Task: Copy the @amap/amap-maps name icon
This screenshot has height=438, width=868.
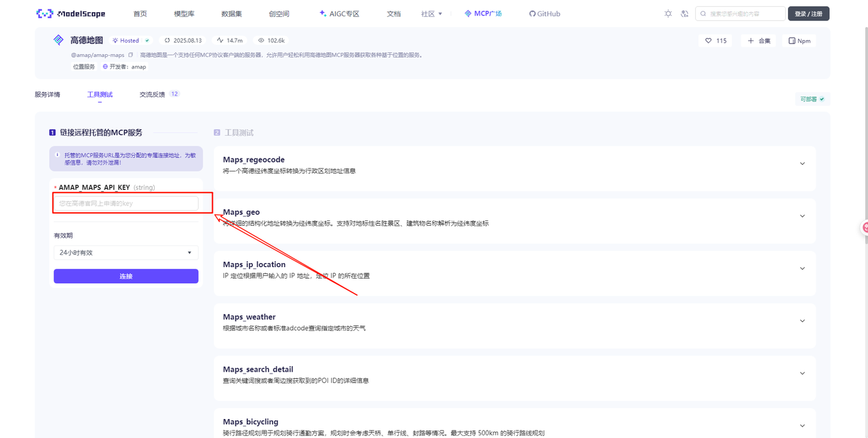Action: 131,55
